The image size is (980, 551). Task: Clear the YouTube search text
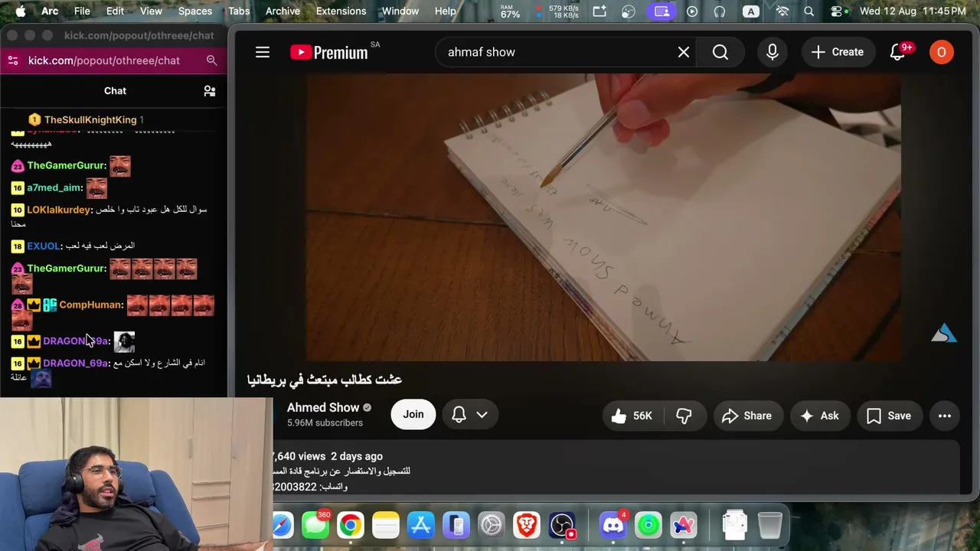684,52
